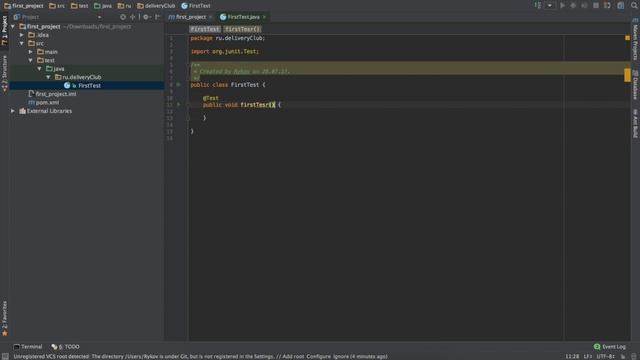The width and height of the screenshot is (640, 360).
Task: Click the scroll from source icon
Action: [x=123, y=17]
